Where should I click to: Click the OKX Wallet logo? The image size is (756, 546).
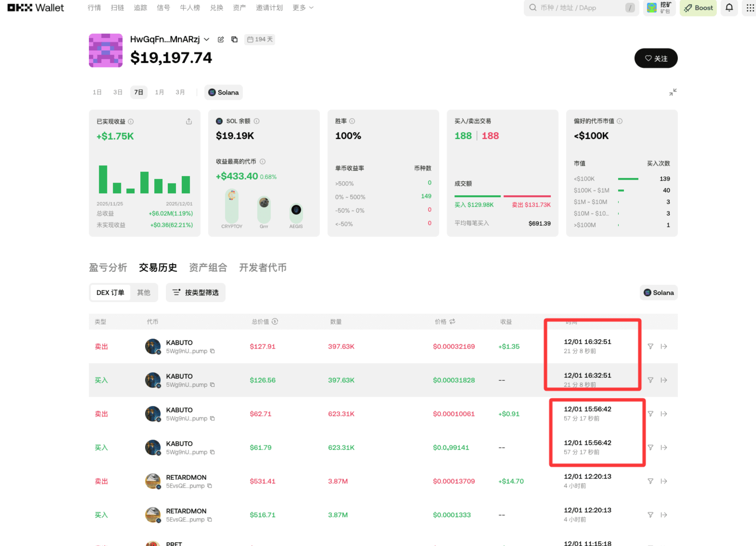[x=36, y=8]
